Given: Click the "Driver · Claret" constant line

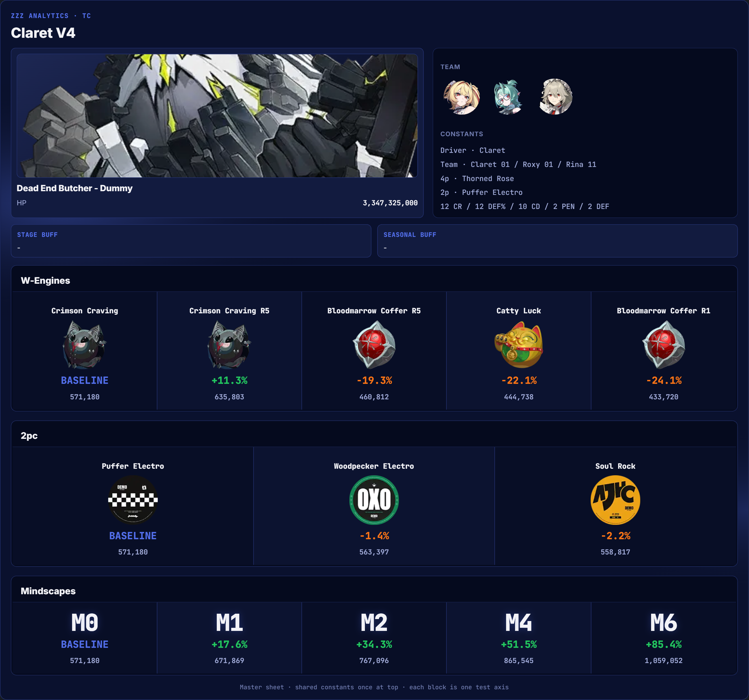Looking at the screenshot, I should pos(473,150).
